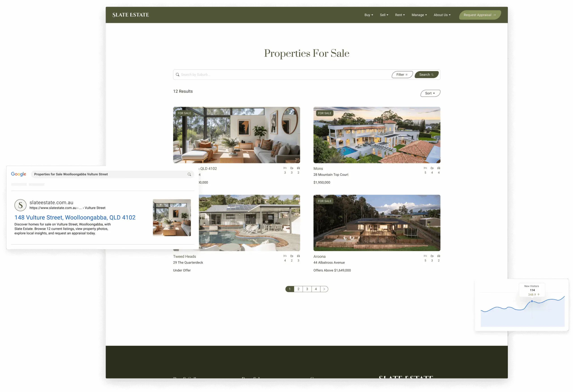Click the Request Appraisal button
Viewport: 573px width, 392px height.
480,15
